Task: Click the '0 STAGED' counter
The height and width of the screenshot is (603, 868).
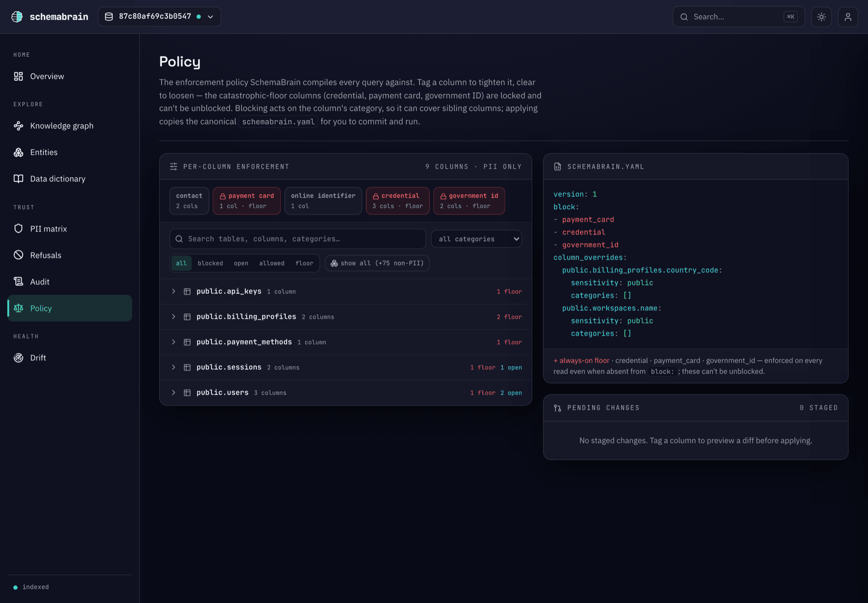Action: click(818, 408)
